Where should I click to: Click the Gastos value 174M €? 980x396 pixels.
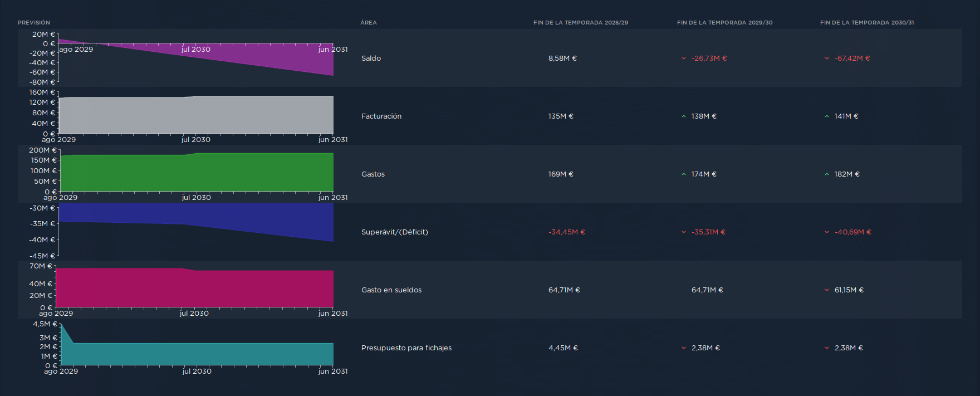click(704, 174)
